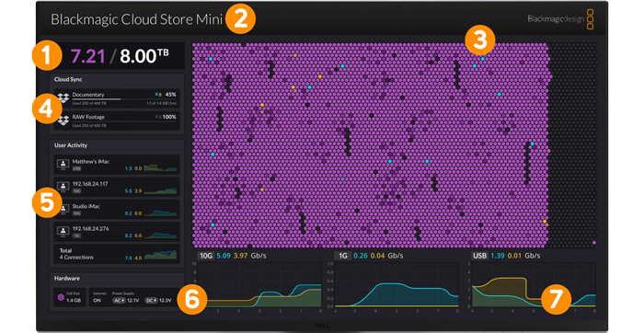Click the 1G throughput graph
The width and height of the screenshot is (644, 333).
click(x=397, y=285)
